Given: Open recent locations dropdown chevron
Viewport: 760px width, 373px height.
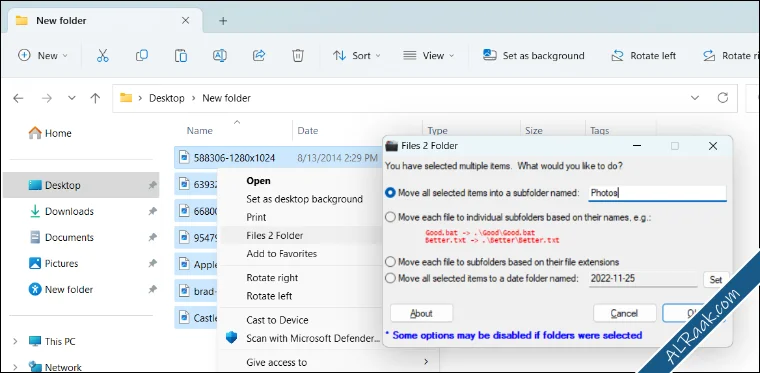Looking at the screenshot, I should [x=72, y=98].
